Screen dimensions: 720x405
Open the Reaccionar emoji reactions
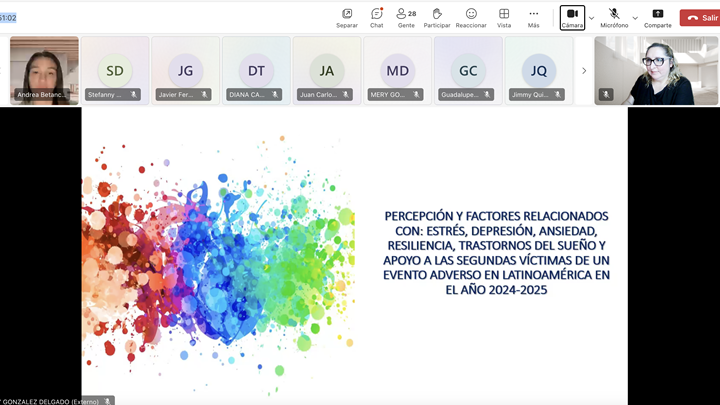[x=471, y=15]
